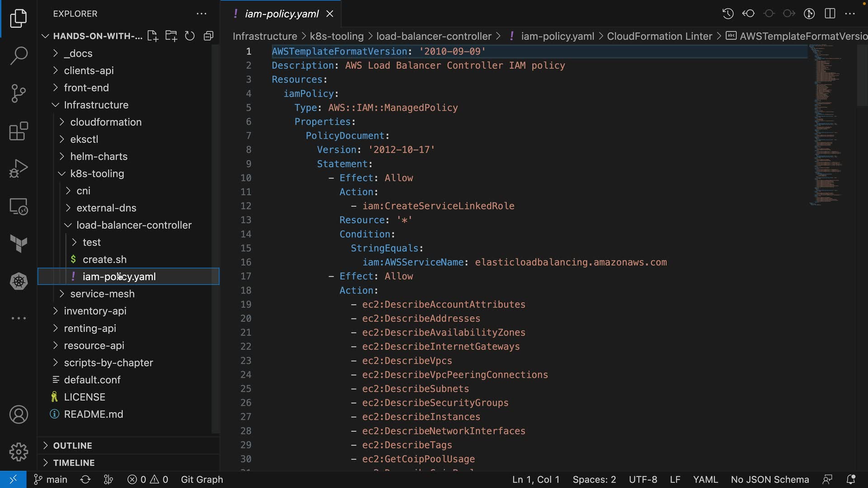Collapse all folders in Explorer
The image size is (868, 488).
[x=208, y=36]
